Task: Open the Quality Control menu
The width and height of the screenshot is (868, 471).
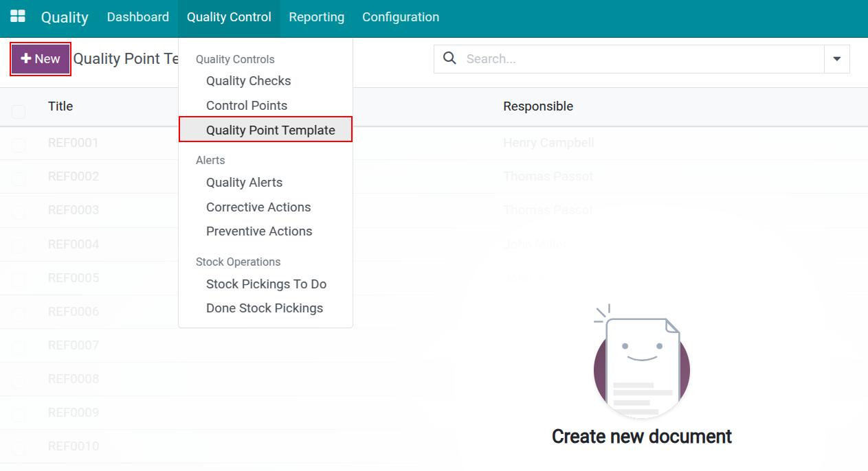Action: click(x=229, y=17)
